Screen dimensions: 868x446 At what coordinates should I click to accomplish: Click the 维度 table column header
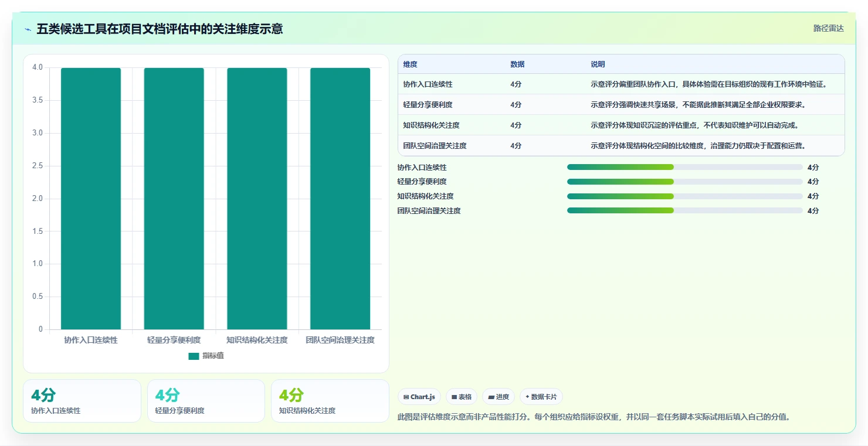tap(410, 64)
